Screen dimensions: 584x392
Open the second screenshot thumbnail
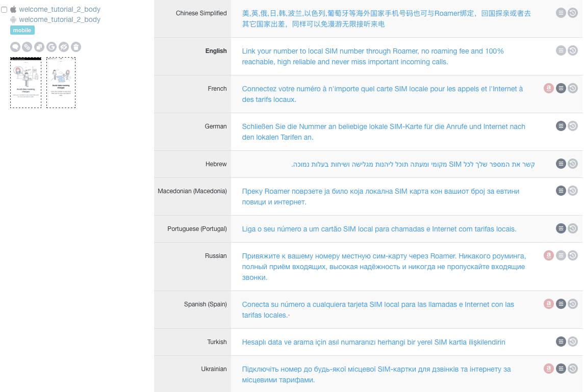coord(61,83)
